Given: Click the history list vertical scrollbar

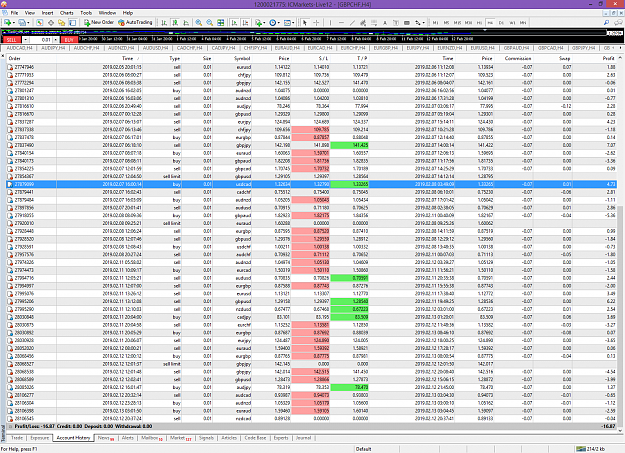Looking at the screenshot, I should [x=620, y=317].
